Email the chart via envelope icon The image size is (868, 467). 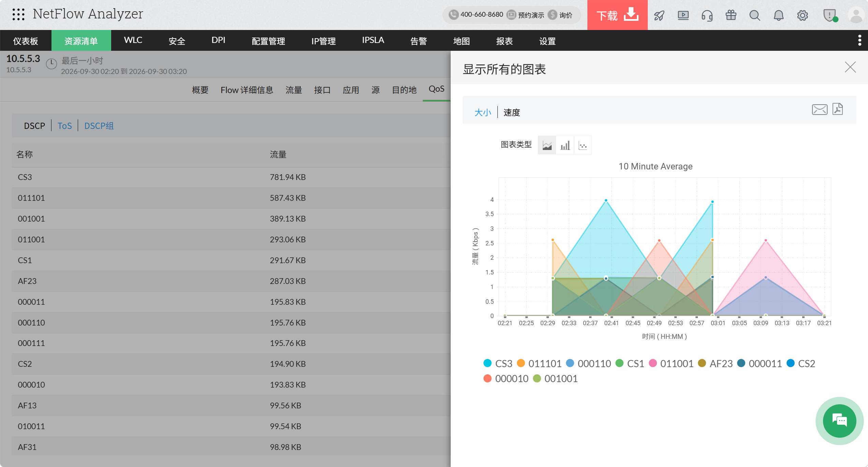(820, 109)
